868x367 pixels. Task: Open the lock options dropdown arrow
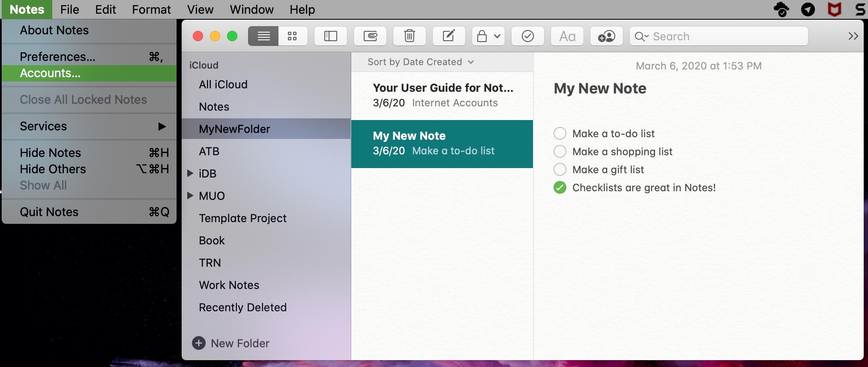point(497,36)
